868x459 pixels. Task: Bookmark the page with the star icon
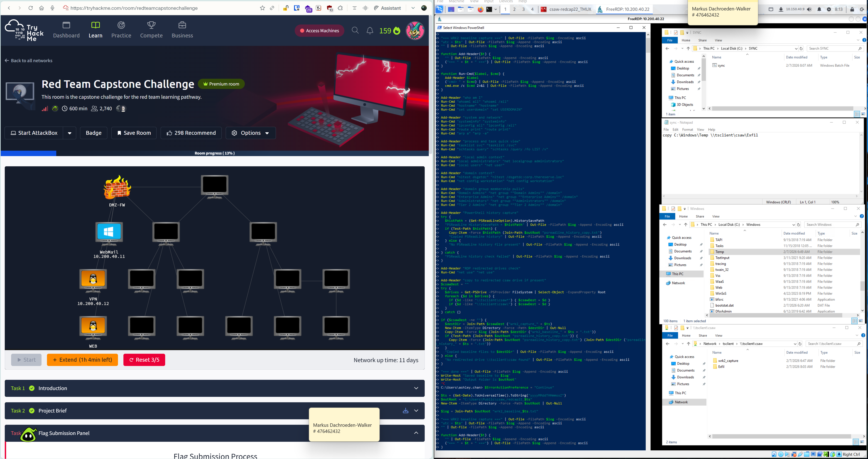tap(262, 8)
